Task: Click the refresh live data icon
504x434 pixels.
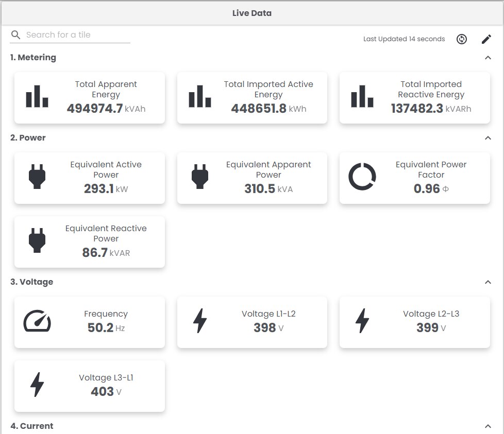Action: click(462, 39)
